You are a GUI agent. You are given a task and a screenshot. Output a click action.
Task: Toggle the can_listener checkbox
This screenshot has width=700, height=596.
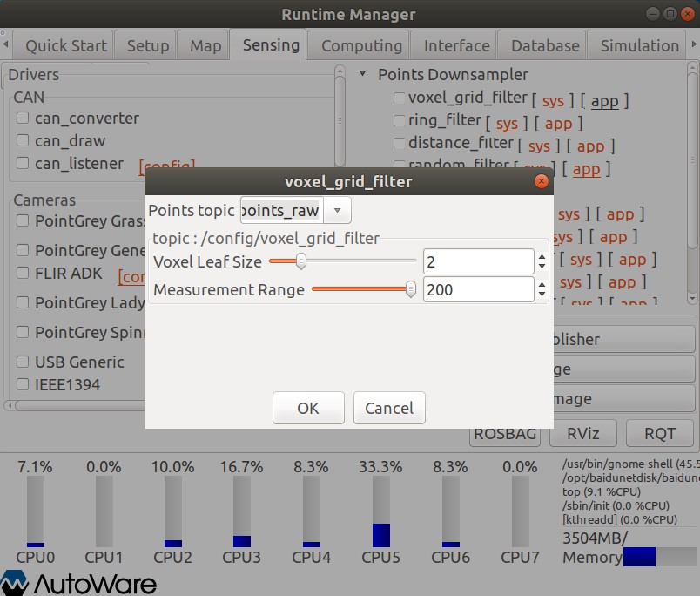pos(23,163)
